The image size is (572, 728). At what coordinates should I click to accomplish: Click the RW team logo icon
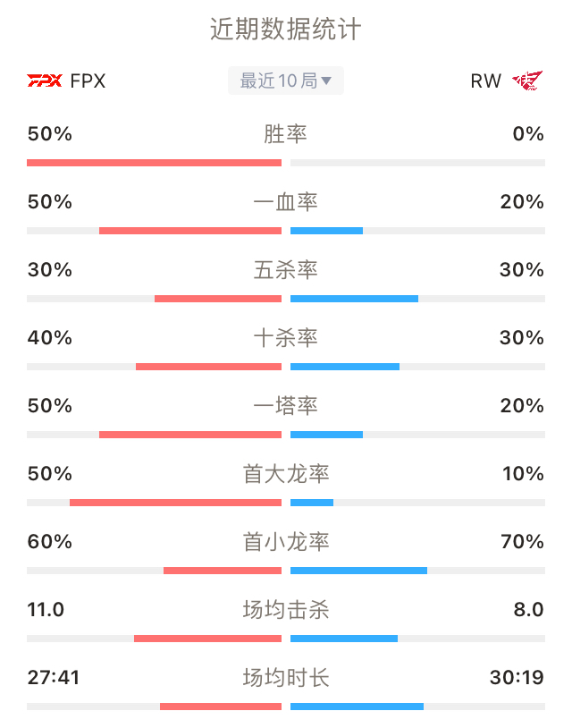point(527,80)
